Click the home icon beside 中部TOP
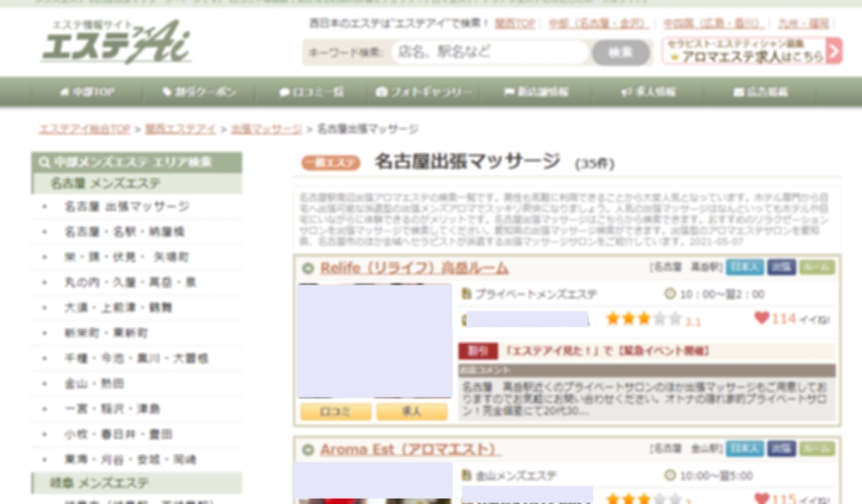Image resolution: width=862 pixels, height=504 pixels. pyautogui.click(x=65, y=92)
